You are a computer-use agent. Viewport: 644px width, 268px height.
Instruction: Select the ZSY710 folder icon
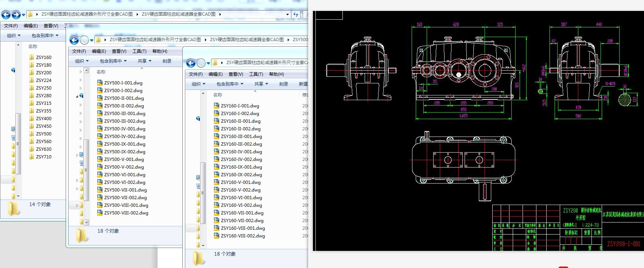click(x=31, y=157)
